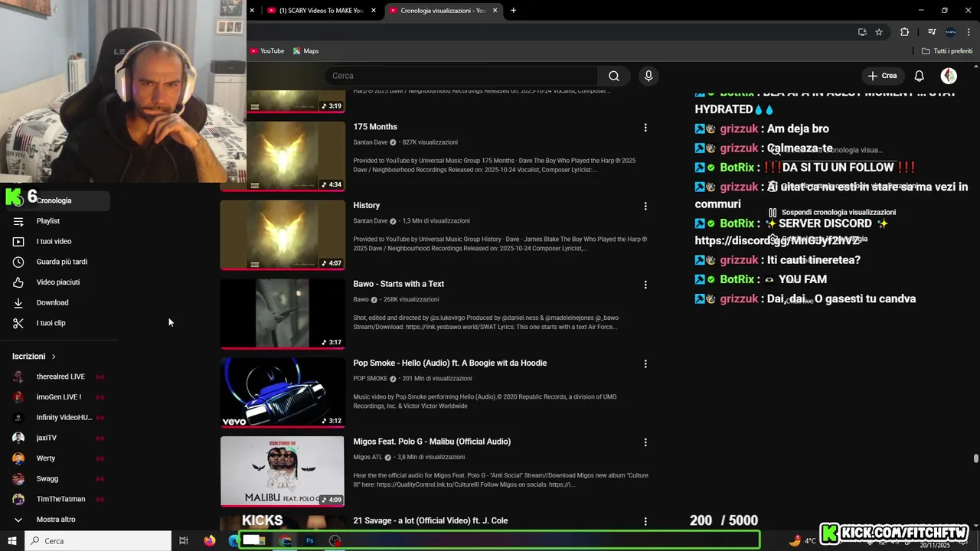This screenshot has height=551, width=980.
Task: Open options menu for Pop Smoke - Hello
Action: (x=645, y=364)
